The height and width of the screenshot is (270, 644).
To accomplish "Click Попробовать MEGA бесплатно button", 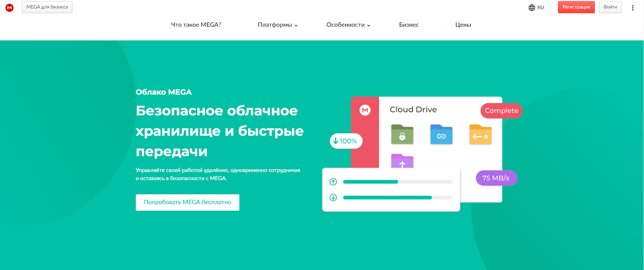I will (188, 202).
